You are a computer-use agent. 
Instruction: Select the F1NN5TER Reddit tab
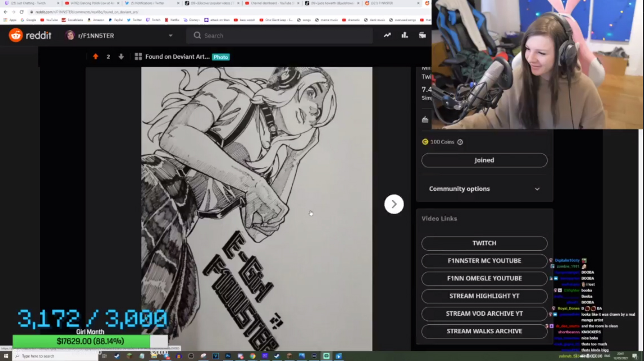(x=391, y=3)
